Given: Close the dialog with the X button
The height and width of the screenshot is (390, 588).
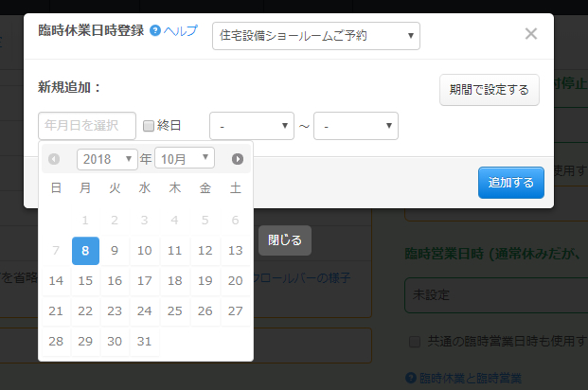Looking at the screenshot, I should pyautogui.click(x=531, y=34).
